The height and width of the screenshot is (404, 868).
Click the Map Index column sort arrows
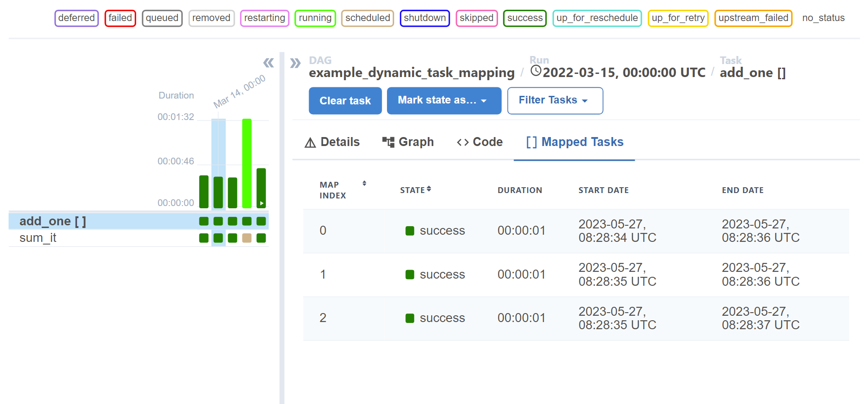coord(364,183)
